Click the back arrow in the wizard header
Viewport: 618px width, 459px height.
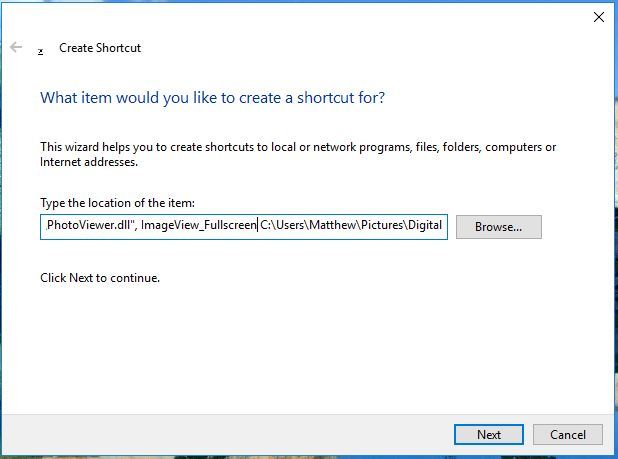(16, 47)
